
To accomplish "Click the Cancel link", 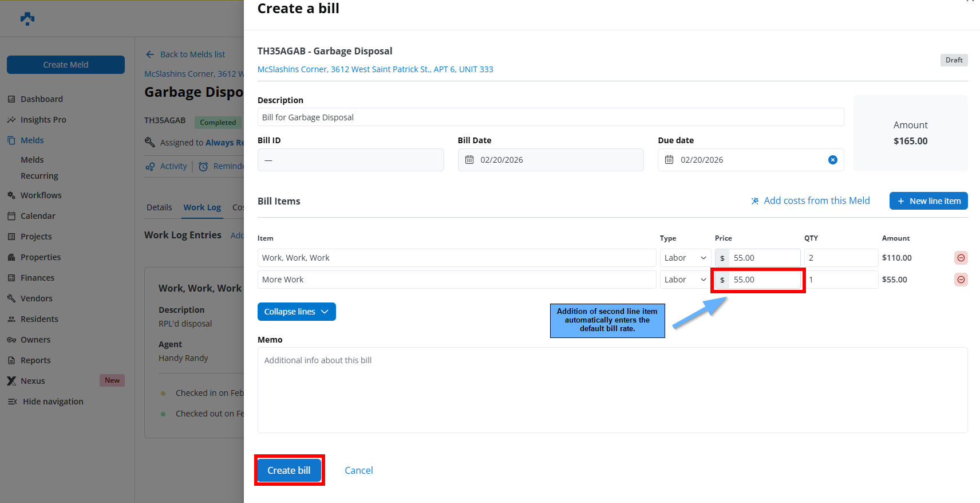I will point(358,470).
